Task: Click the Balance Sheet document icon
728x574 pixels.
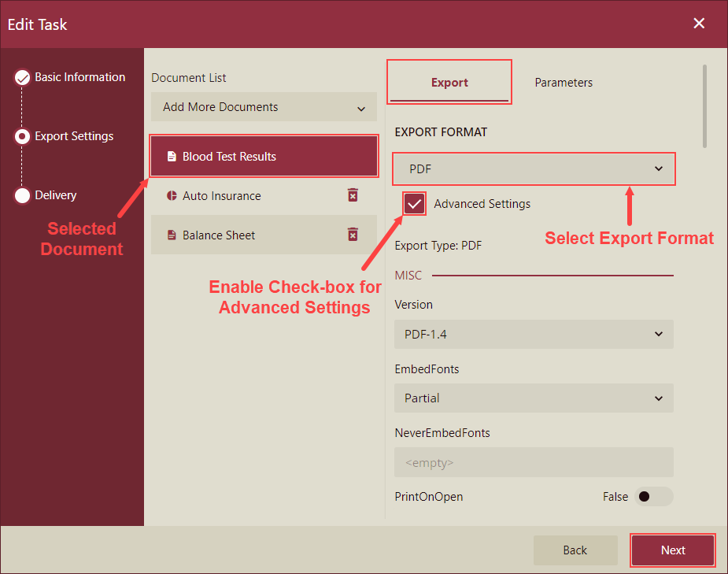Action: (172, 235)
